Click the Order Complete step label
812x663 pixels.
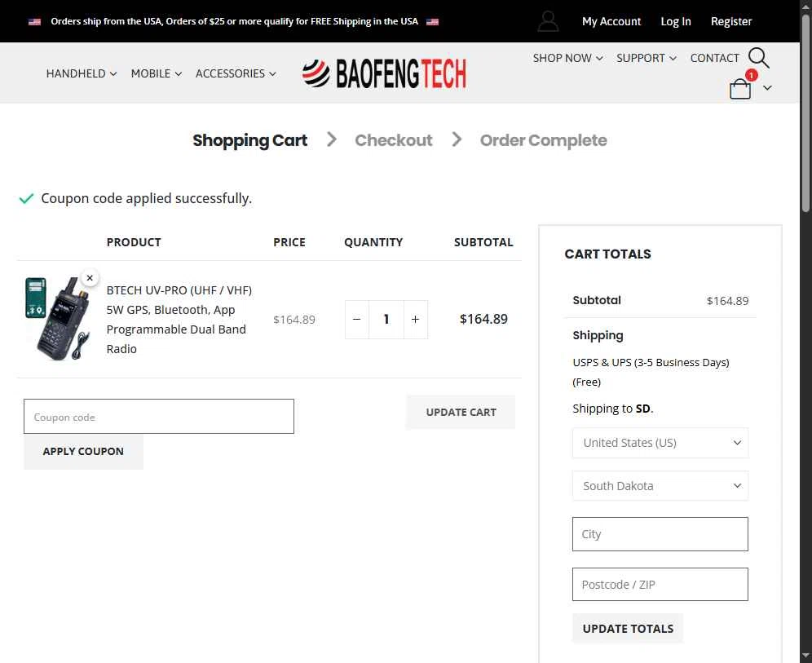[543, 140]
